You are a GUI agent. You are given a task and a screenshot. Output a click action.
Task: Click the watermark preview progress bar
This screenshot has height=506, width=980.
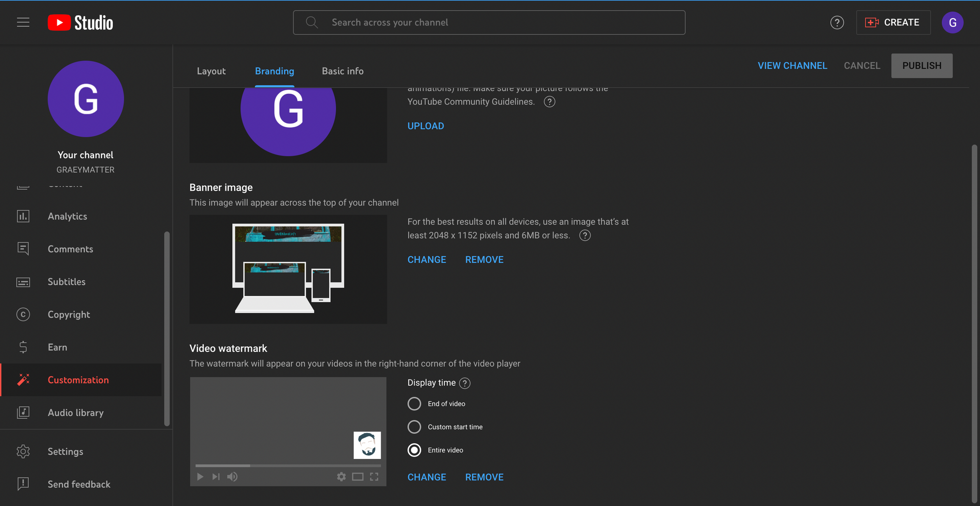[x=288, y=465]
